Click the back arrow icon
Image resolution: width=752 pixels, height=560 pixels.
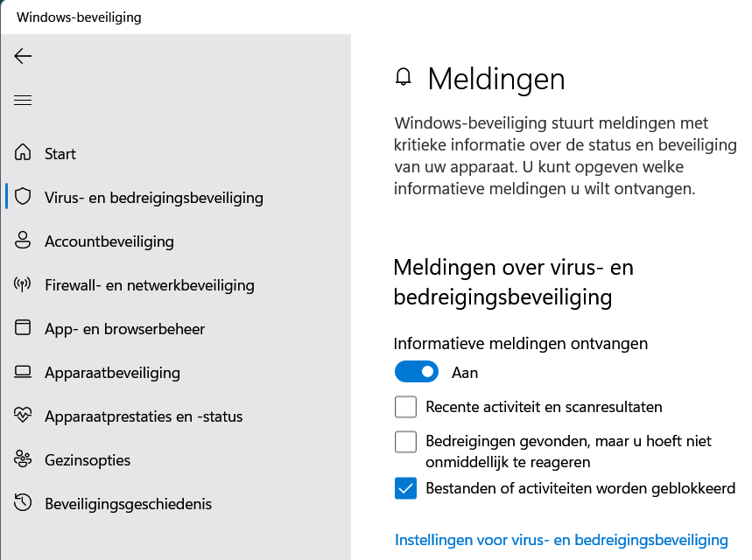[23, 56]
